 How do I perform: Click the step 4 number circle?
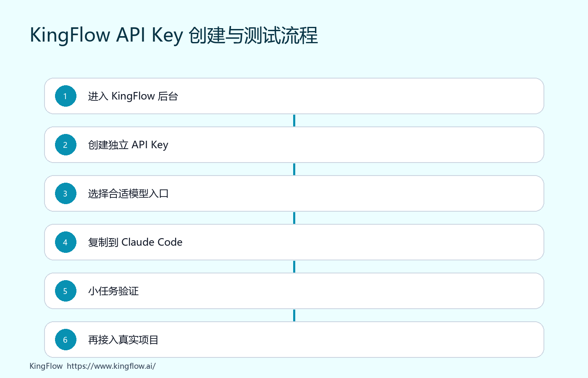click(x=66, y=242)
